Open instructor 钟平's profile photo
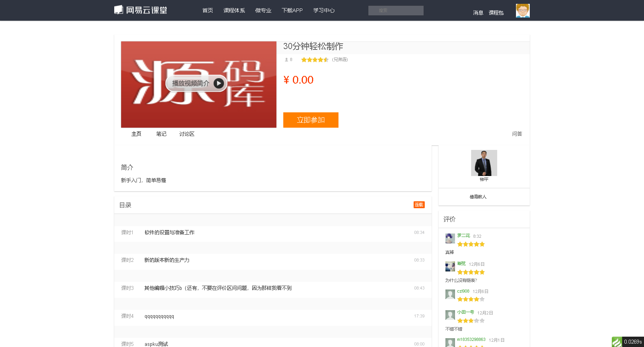The image size is (644, 347). (x=484, y=163)
